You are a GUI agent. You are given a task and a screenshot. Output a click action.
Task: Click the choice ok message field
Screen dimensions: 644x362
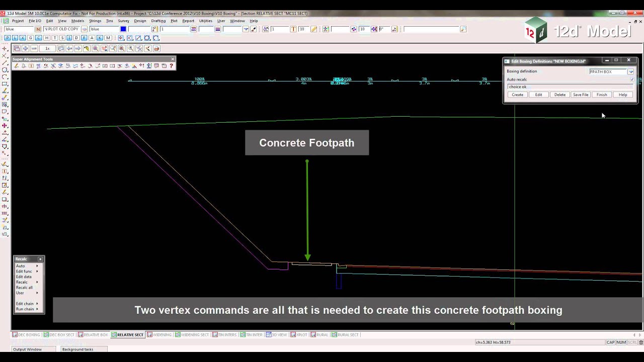coord(570,87)
